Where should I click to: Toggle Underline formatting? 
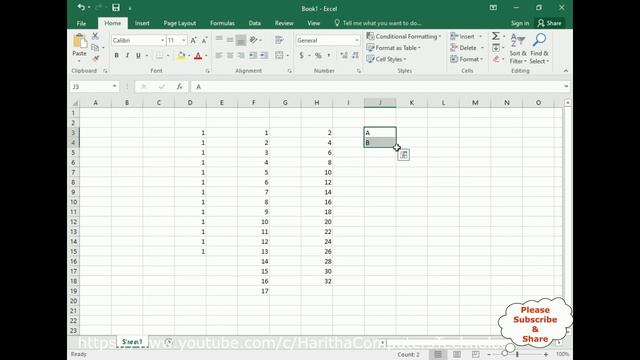tap(138, 56)
